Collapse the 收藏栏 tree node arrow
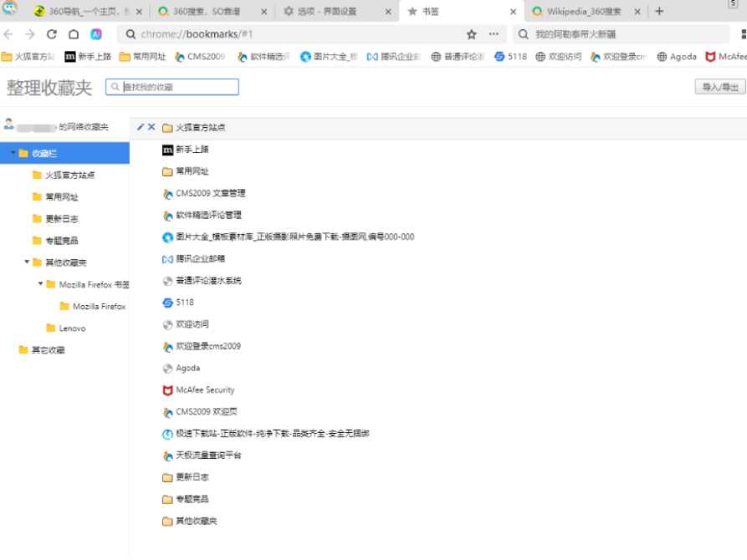The image size is (747, 560). (x=13, y=153)
